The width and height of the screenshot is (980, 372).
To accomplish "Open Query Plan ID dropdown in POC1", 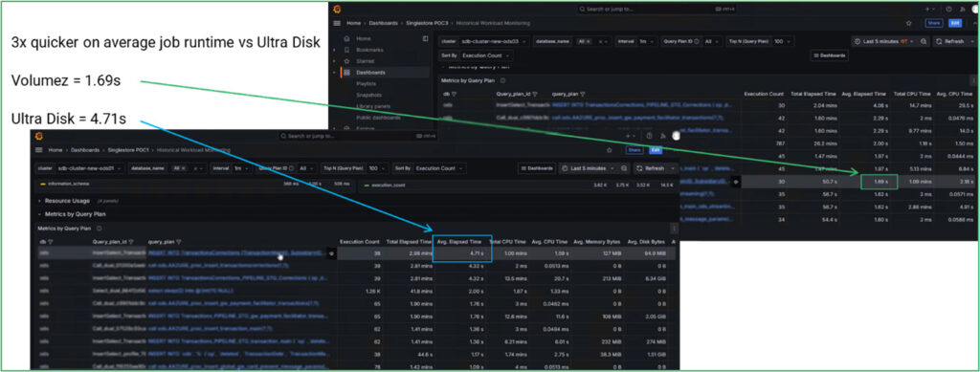I will pos(306,168).
